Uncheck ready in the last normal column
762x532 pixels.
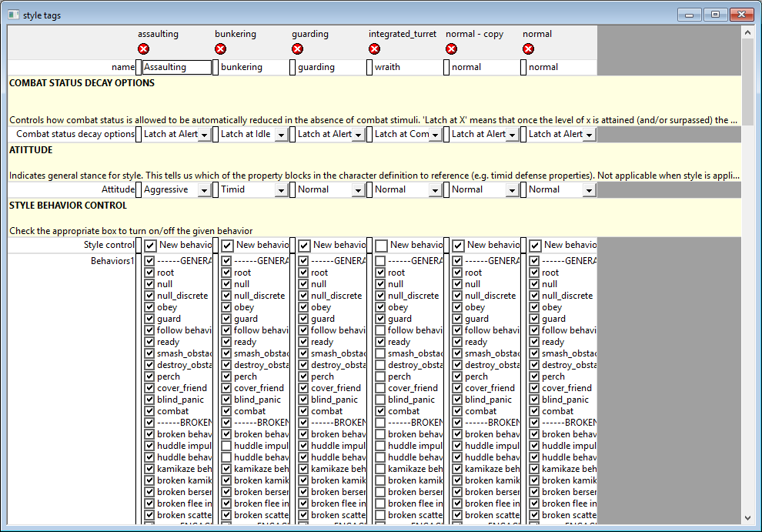(x=534, y=342)
